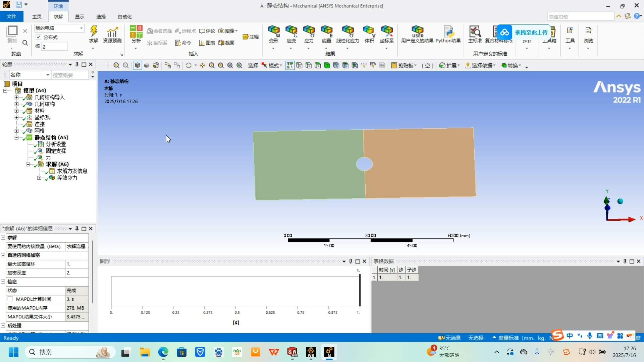Open the Browse icon in ribbon
The image size is (644, 362).
tap(588, 35)
